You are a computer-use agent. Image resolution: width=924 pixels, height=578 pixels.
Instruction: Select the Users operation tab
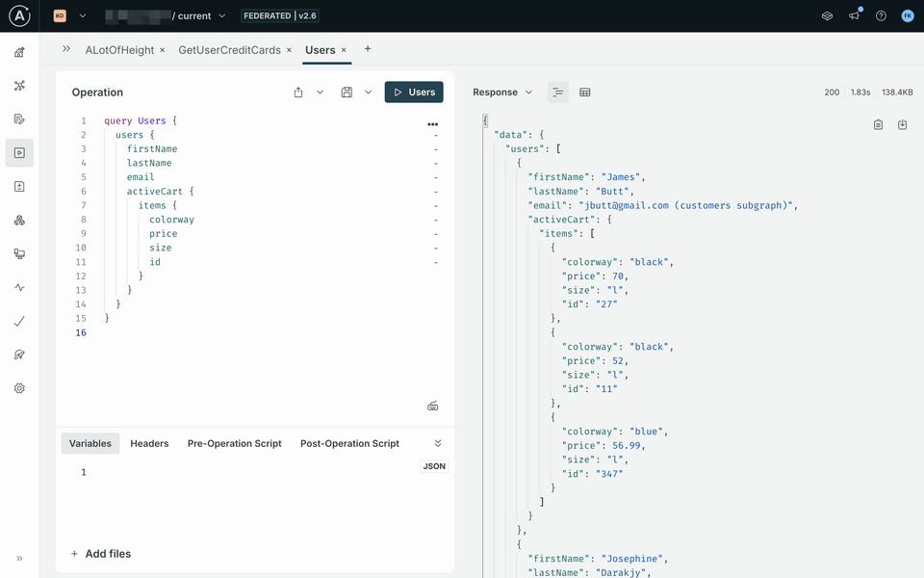pos(320,50)
